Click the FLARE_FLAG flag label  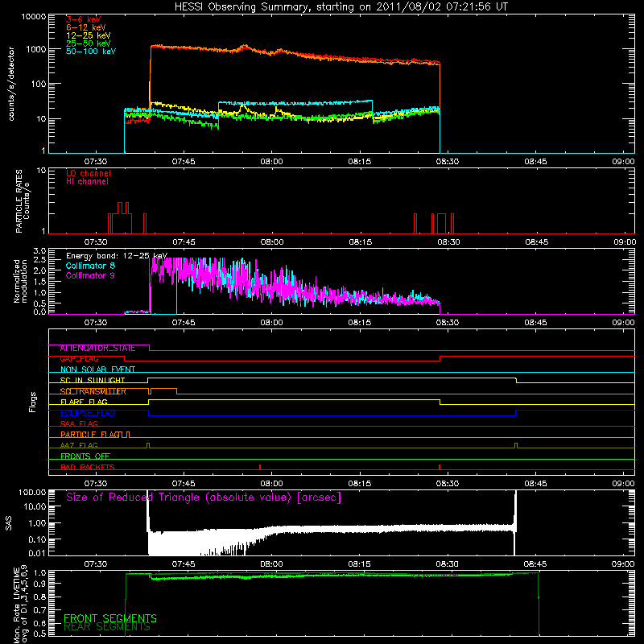tap(84, 402)
